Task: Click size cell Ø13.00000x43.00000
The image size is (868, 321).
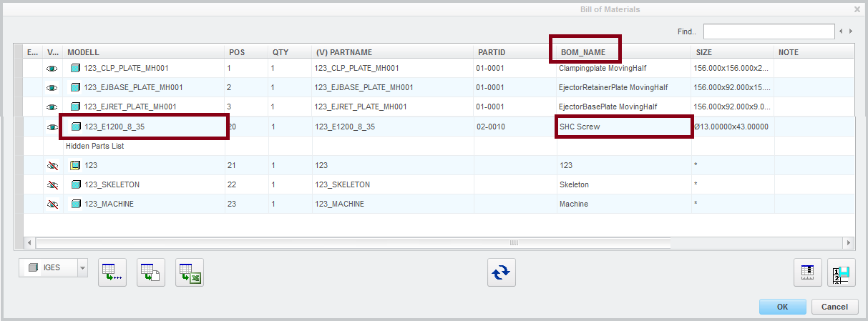Action: click(x=733, y=127)
